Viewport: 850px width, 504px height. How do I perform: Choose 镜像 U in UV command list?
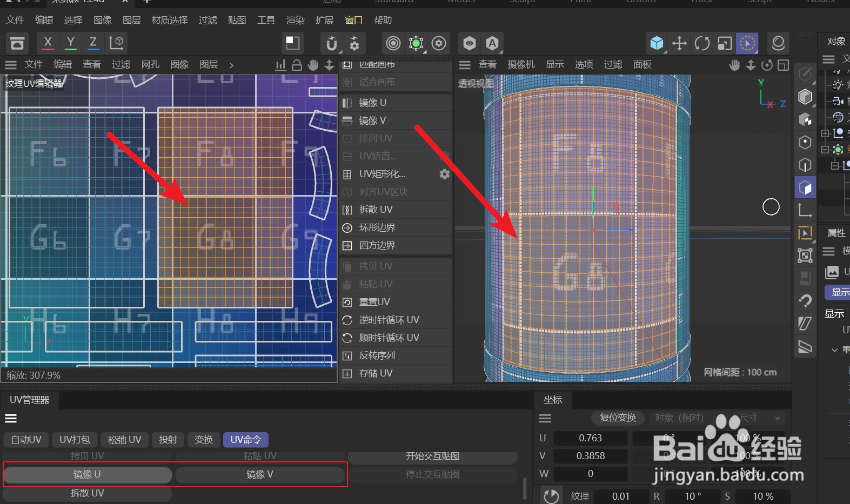point(396,103)
